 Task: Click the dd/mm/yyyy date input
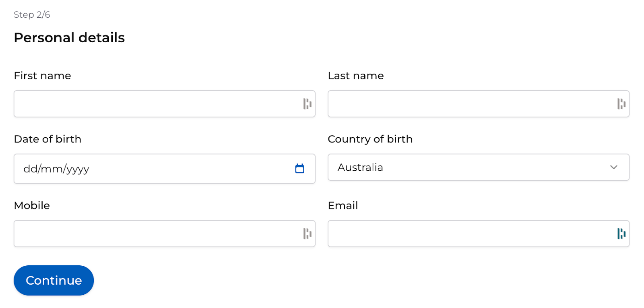click(x=153, y=169)
